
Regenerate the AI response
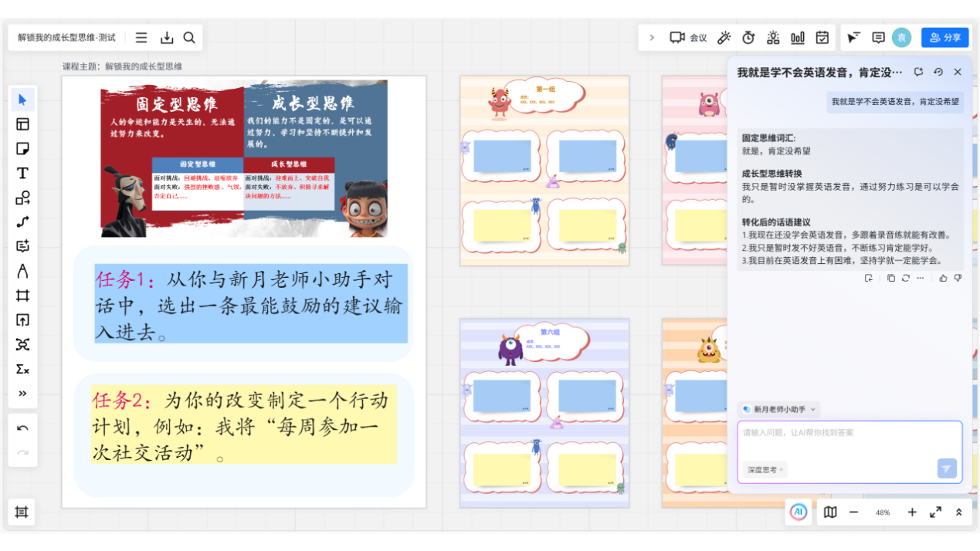905,278
